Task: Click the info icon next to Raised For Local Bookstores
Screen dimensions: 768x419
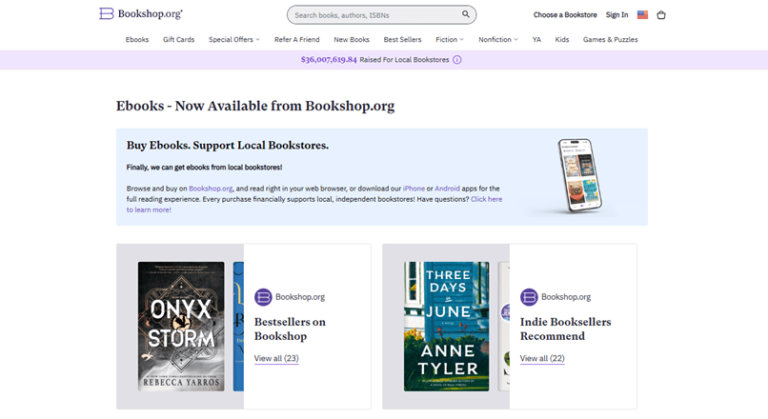Action: click(x=457, y=60)
